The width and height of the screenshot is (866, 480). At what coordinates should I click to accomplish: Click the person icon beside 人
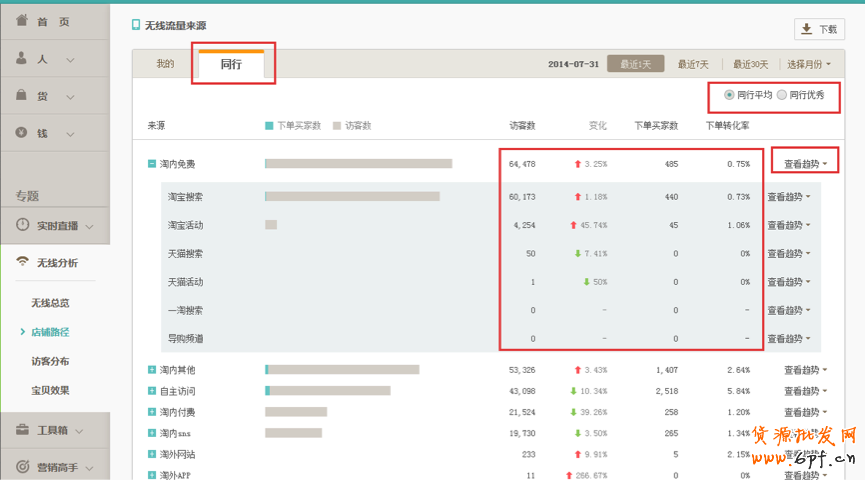tap(22, 59)
